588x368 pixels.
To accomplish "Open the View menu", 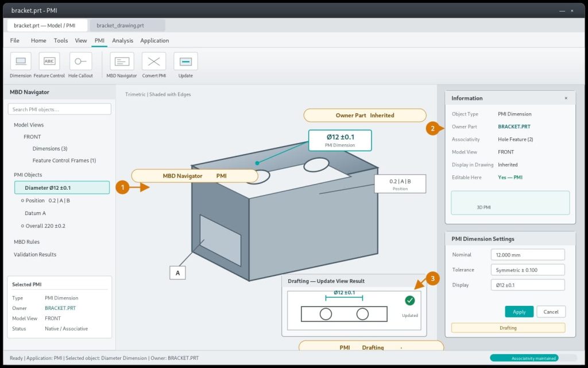I will point(81,41).
